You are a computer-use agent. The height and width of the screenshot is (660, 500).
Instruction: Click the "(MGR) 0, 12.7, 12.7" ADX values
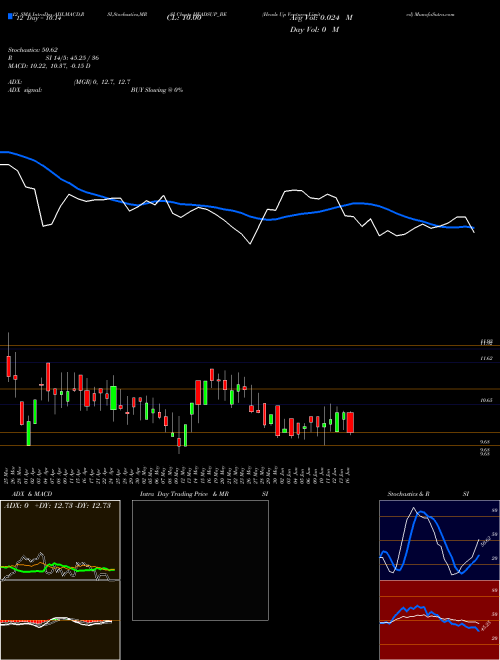click(102, 82)
